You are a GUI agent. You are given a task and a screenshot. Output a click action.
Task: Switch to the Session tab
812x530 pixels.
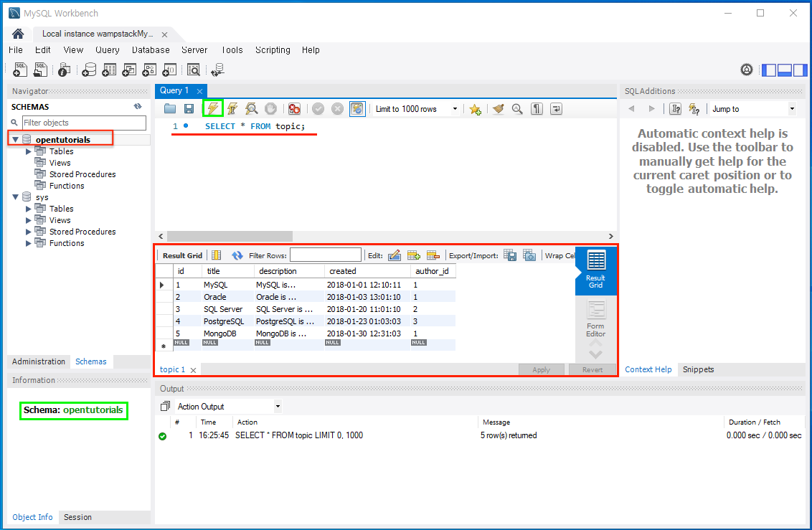point(77,517)
